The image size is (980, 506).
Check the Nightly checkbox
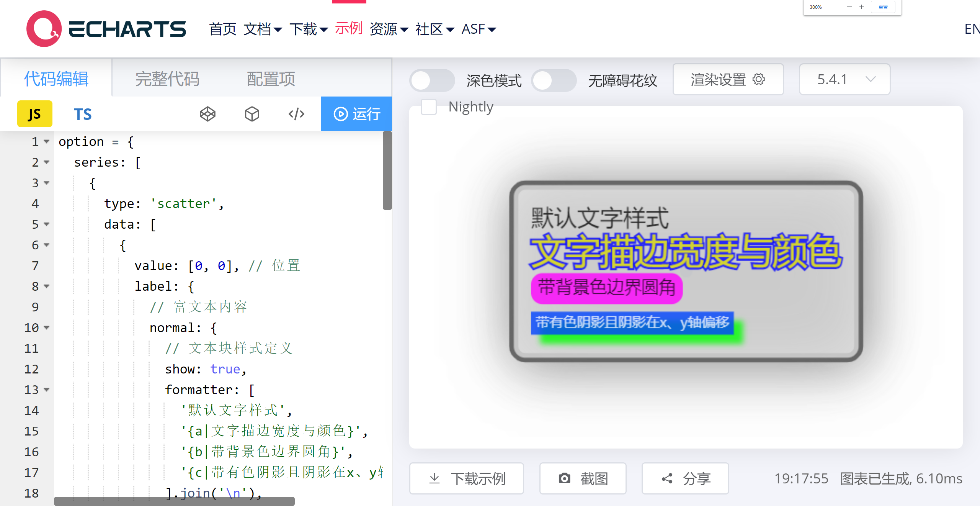(429, 106)
